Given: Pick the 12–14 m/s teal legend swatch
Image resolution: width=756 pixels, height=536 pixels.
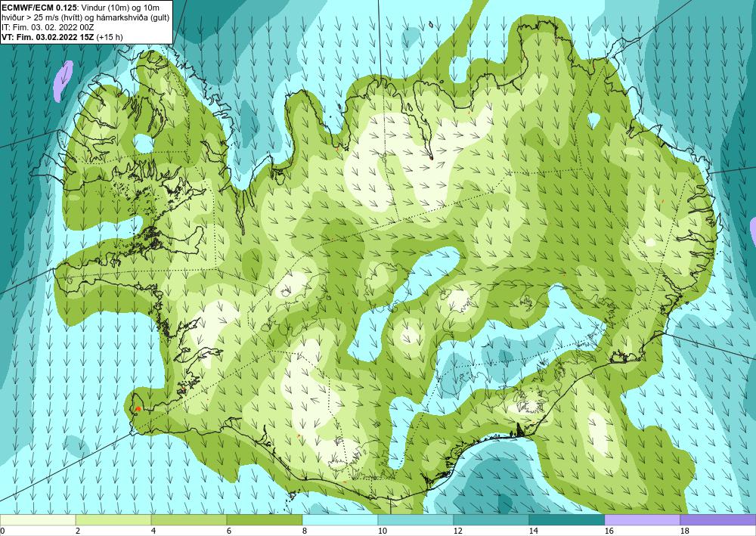Looking at the screenshot, I should pyautogui.click(x=491, y=520).
